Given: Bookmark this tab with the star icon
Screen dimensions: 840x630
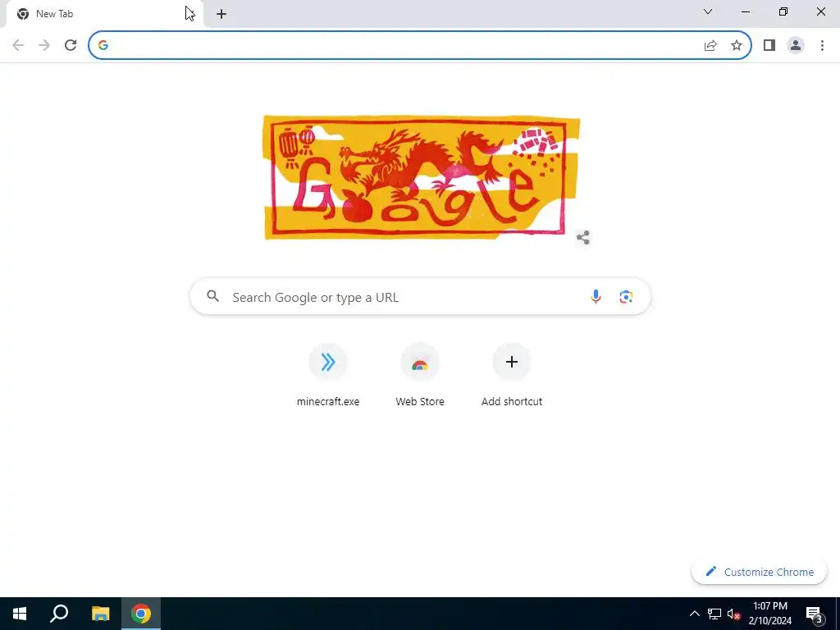Looking at the screenshot, I should point(737,45).
